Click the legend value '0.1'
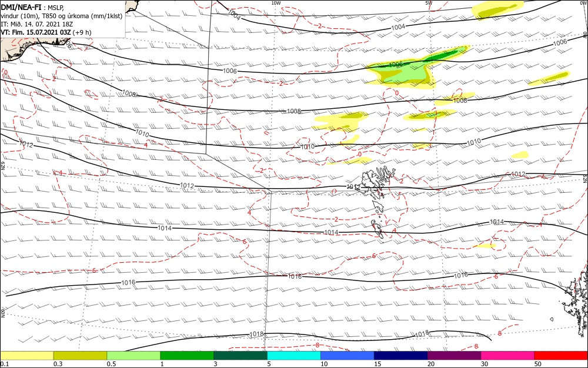 pyautogui.click(x=4, y=364)
